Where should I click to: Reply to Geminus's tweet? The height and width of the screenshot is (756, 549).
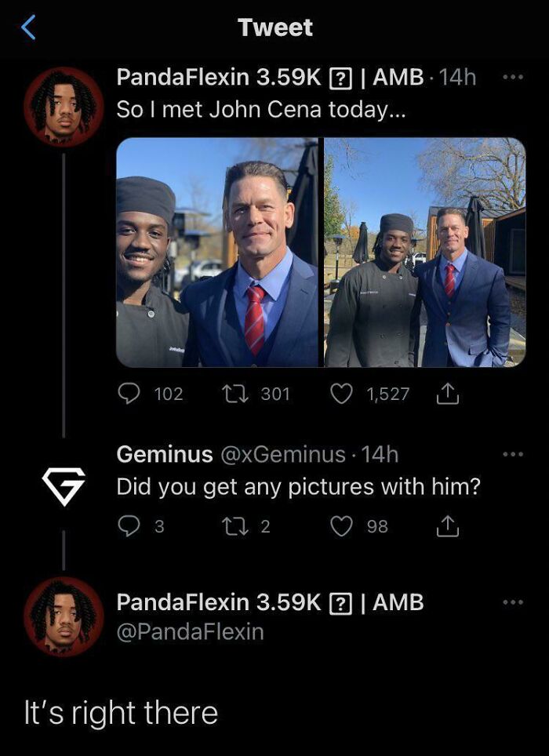[x=129, y=526]
